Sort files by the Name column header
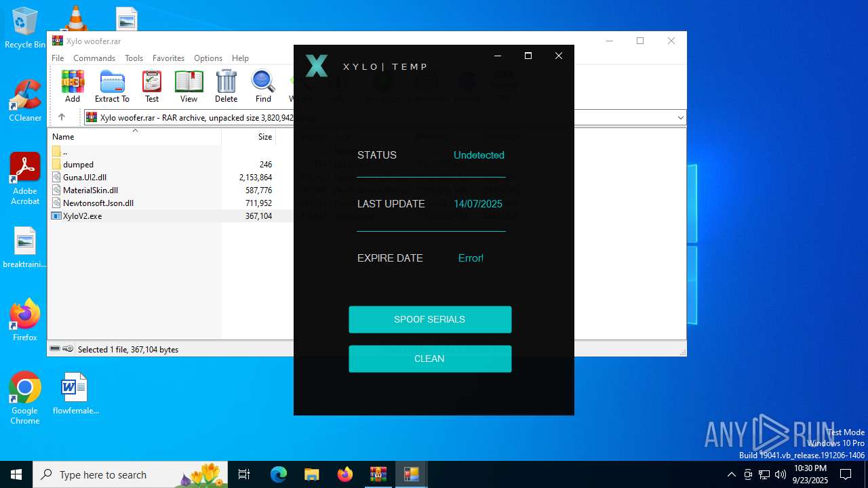The image size is (868, 488). point(134,137)
